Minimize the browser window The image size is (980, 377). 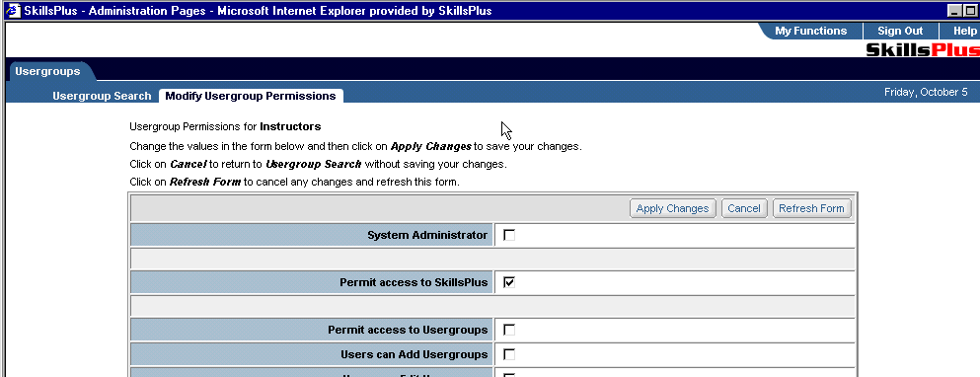(x=954, y=11)
